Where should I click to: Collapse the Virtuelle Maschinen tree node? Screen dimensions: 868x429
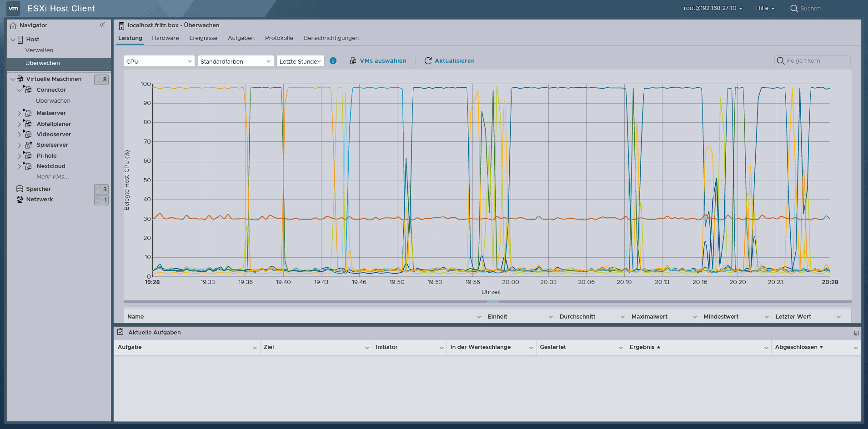(12, 79)
